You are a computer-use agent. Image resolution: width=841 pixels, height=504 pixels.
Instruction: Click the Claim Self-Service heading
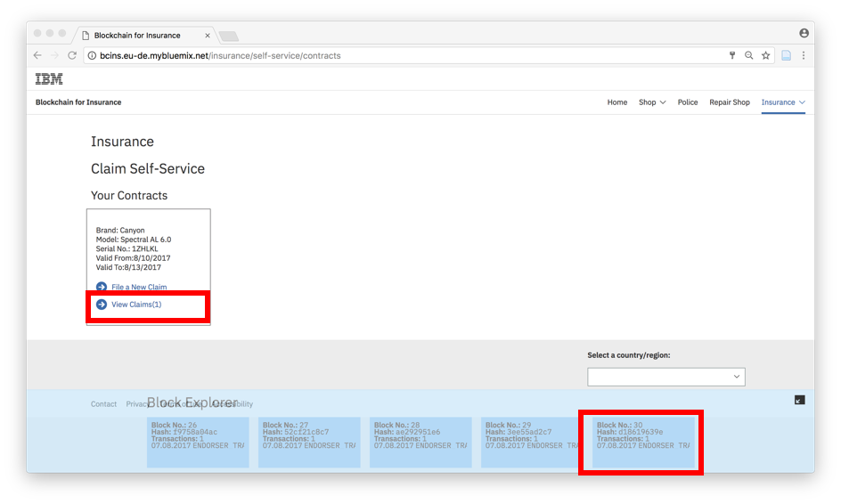[148, 169]
